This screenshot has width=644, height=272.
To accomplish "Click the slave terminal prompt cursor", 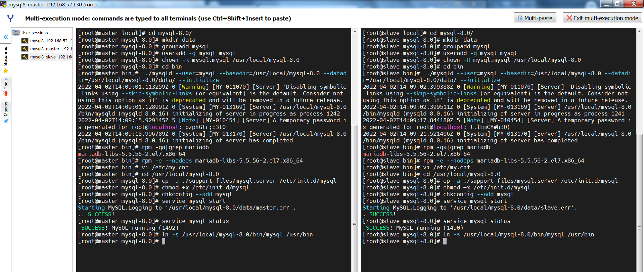I will coord(445,241).
